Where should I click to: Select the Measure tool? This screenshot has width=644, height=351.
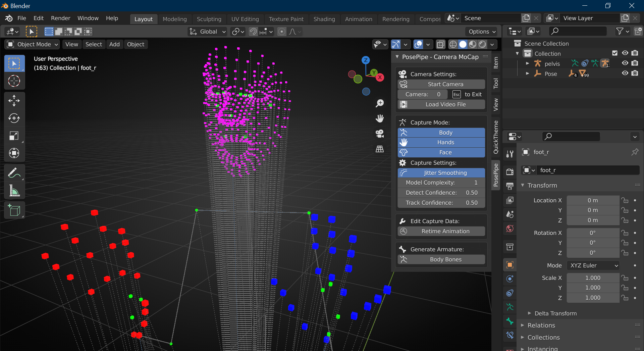14,191
